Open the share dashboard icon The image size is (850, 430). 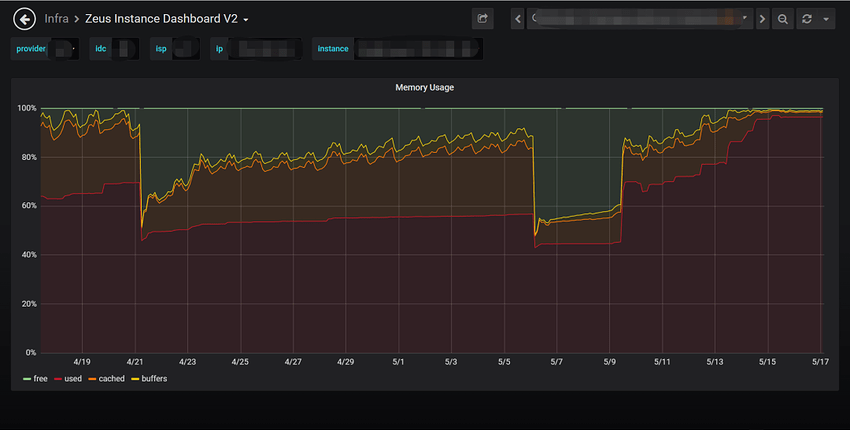[482, 19]
